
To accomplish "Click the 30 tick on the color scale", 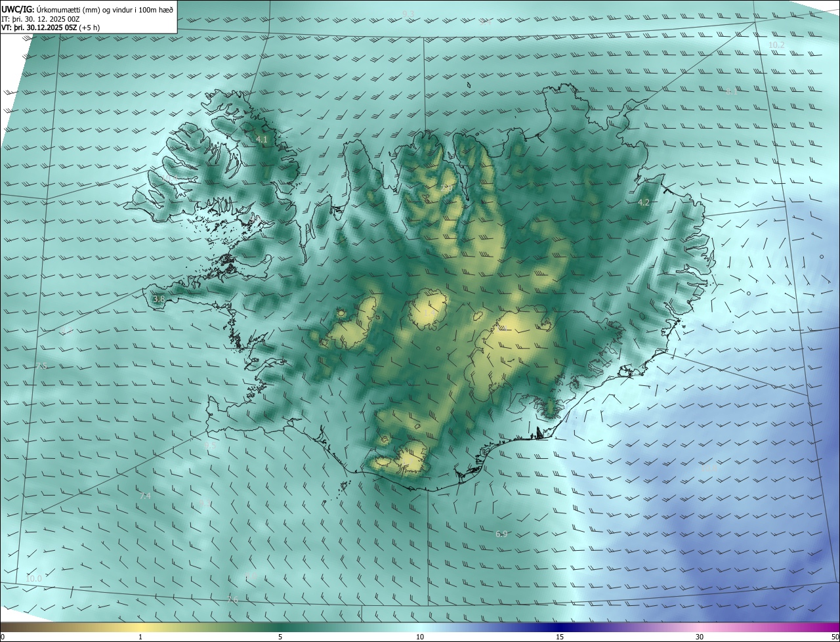I will [x=700, y=637].
